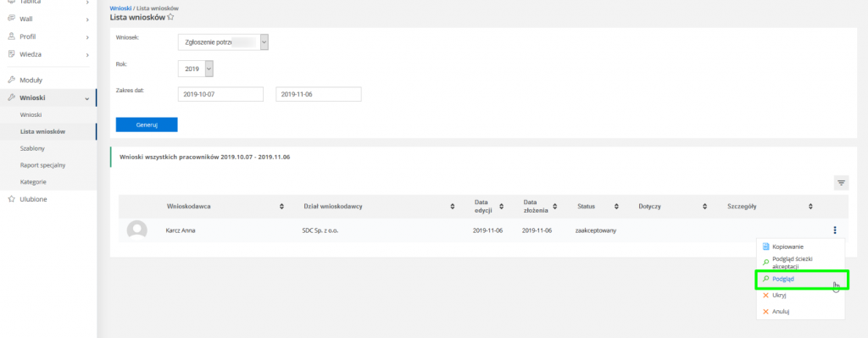Viewport: 868px width, 338px height.
Task: Sort by Dotyczy column arrows
Action: click(704, 207)
